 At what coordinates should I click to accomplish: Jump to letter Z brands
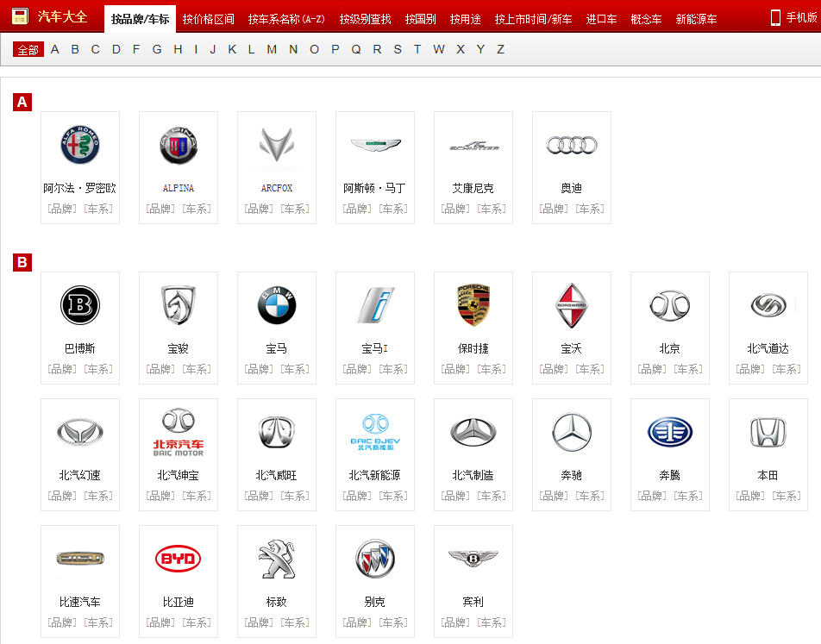(x=500, y=50)
